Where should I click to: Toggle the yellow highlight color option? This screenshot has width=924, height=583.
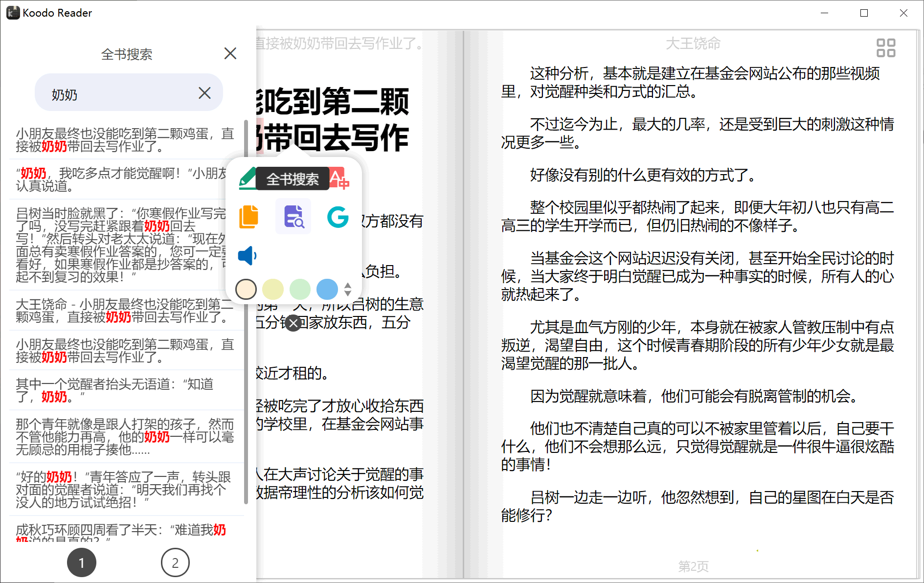(x=273, y=289)
